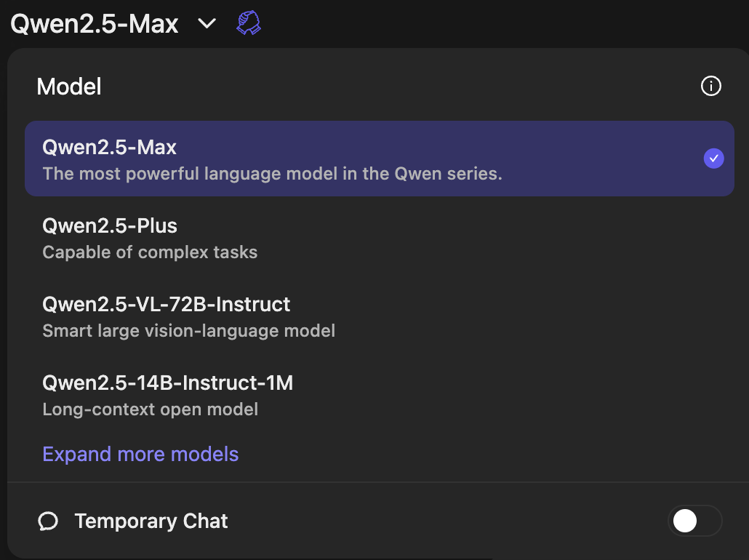Click the chevron arrow next to Qwen2.5-Max title
The width and height of the screenshot is (749, 560).
click(x=207, y=24)
